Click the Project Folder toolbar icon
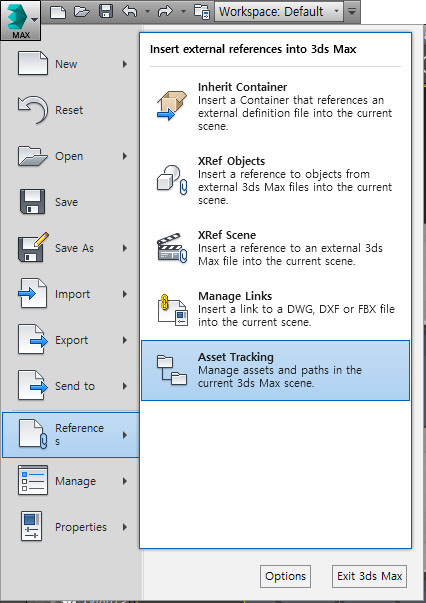The height and width of the screenshot is (603, 426). pyautogui.click(x=202, y=12)
